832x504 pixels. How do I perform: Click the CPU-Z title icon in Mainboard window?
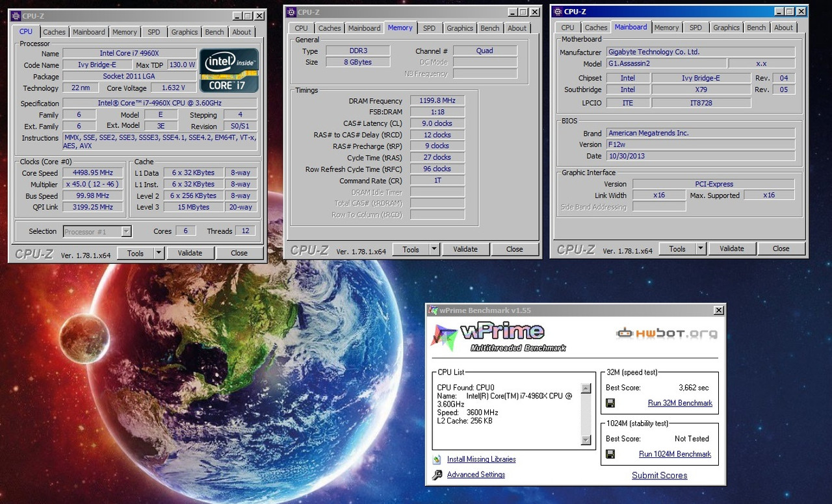tap(558, 11)
